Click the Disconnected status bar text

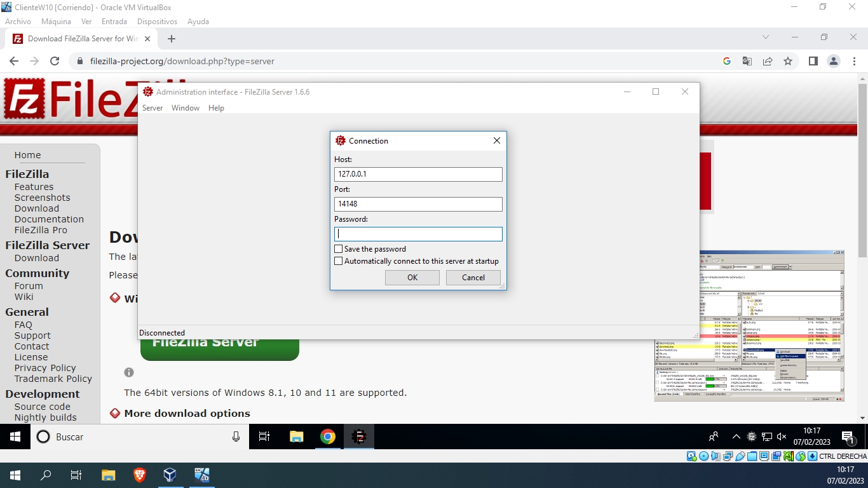[162, 333]
